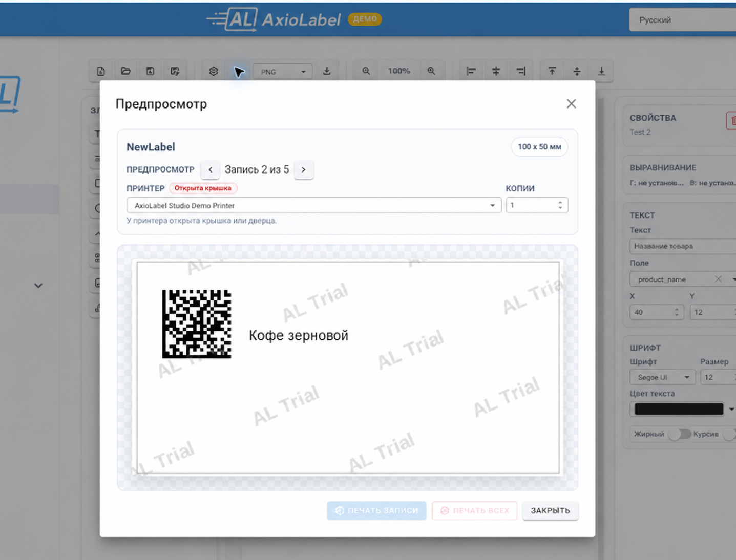This screenshot has height=560, width=736.
Task: Click the 100% zoom level value
Action: (399, 71)
